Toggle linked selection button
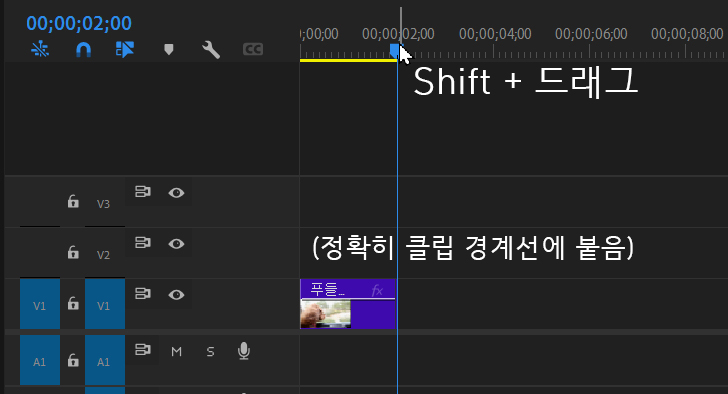The width and height of the screenshot is (728, 394). pyautogui.click(x=124, y=49)
